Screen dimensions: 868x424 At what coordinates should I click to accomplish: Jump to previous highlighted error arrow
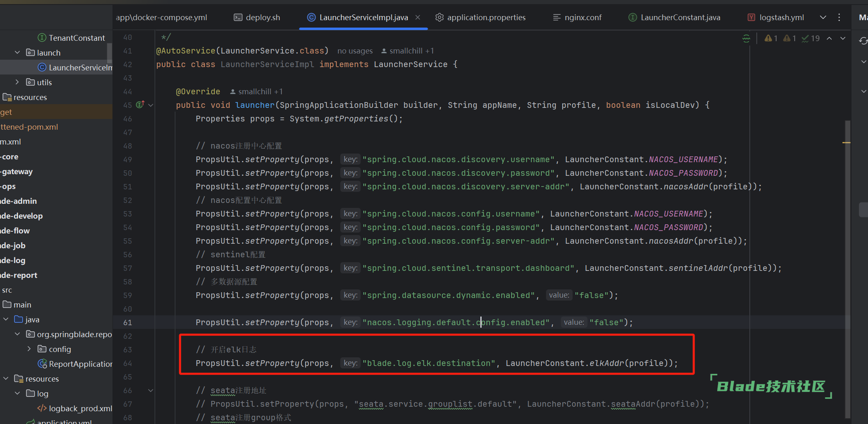(829, 38)
